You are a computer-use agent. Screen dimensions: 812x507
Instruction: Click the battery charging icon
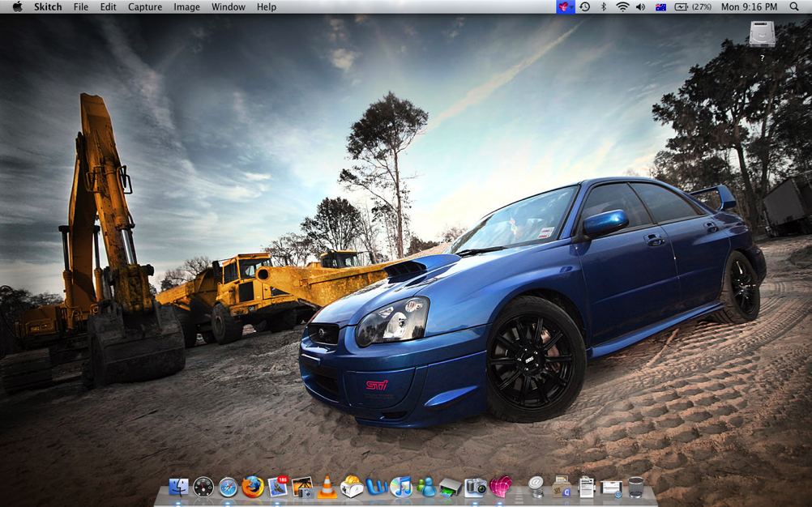click(681, 6)
